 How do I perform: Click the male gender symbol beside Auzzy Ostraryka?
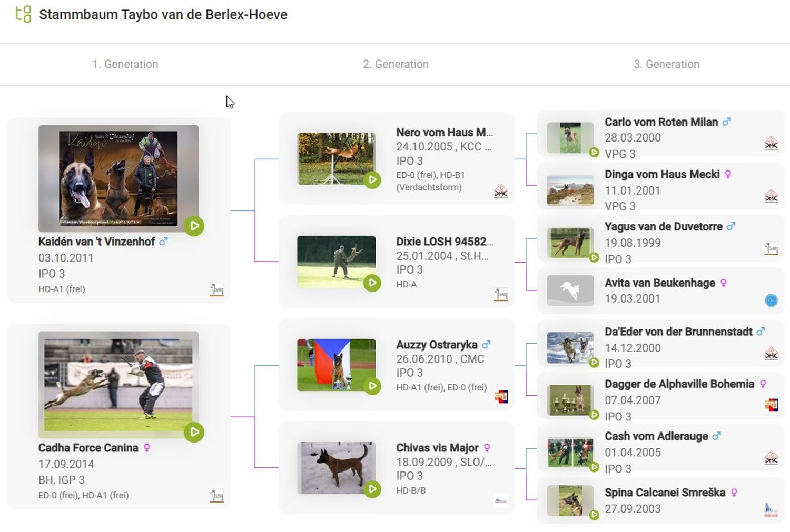[x=486, y=344]
